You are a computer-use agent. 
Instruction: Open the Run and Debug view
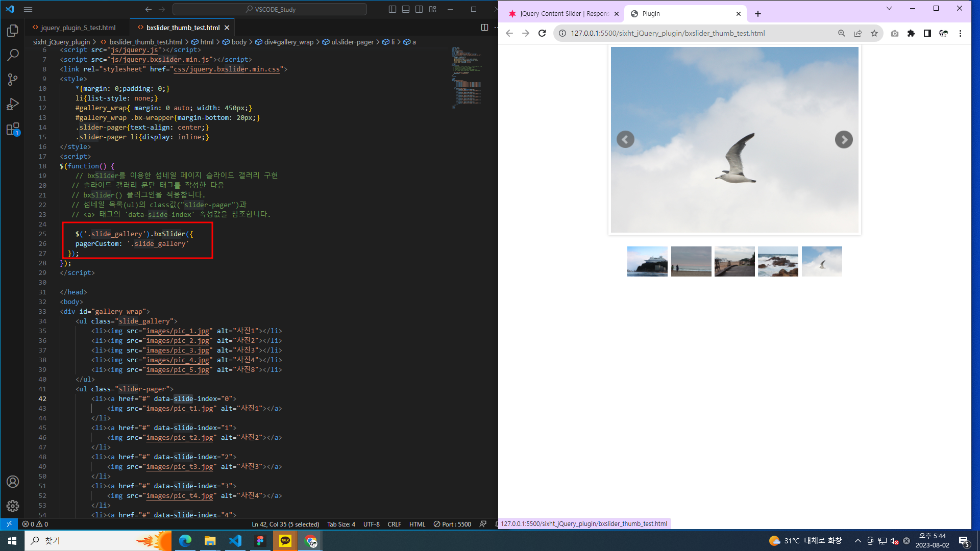(13, 104)
